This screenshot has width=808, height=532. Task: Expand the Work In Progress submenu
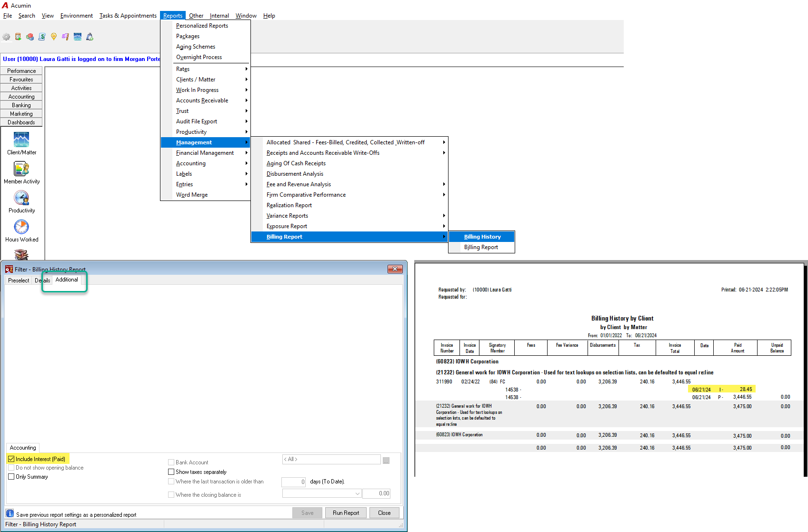(205, 90)
